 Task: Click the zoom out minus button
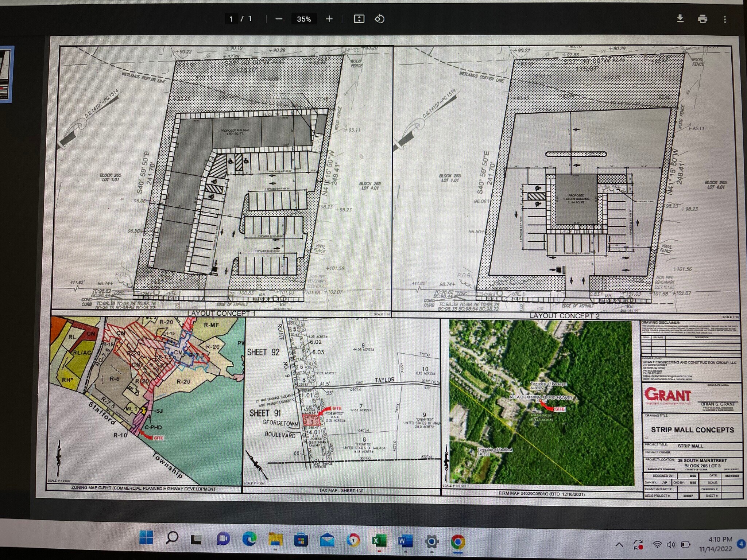(279, 19)
